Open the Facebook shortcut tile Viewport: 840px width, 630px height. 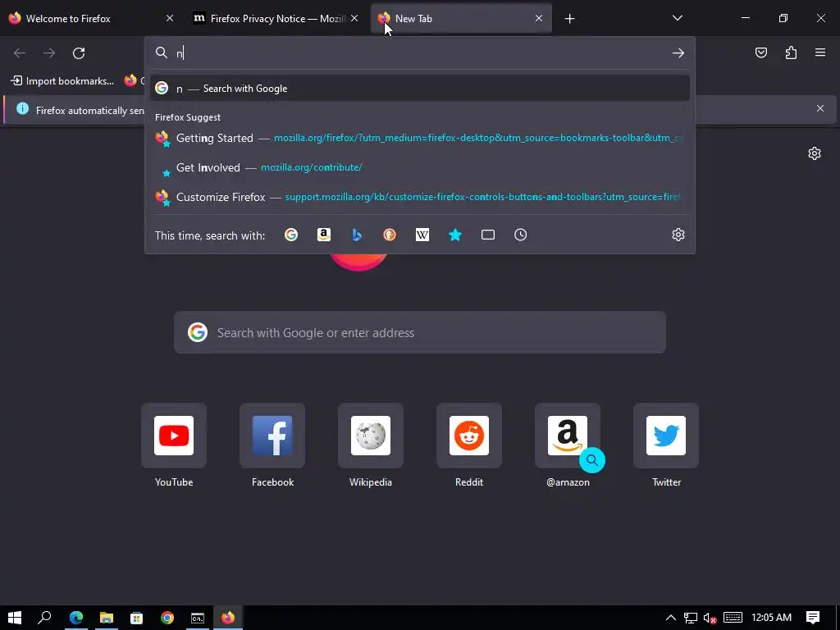(x=272, y=436)
